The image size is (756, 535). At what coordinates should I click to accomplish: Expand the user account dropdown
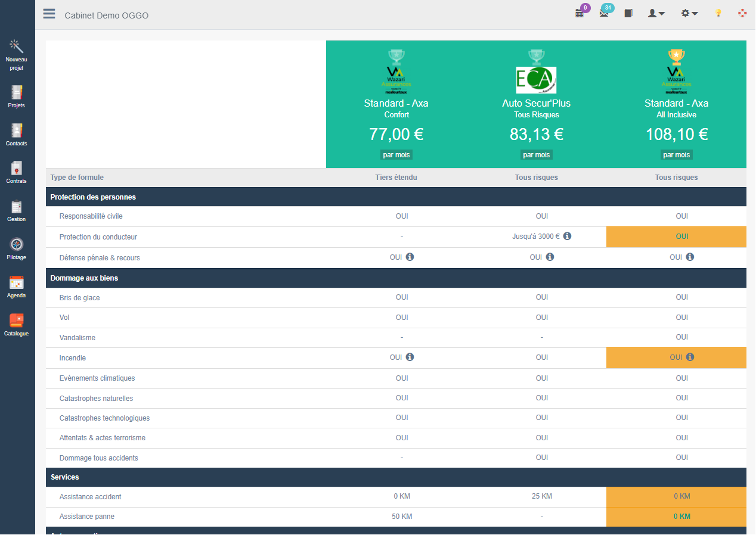point(656,13)
